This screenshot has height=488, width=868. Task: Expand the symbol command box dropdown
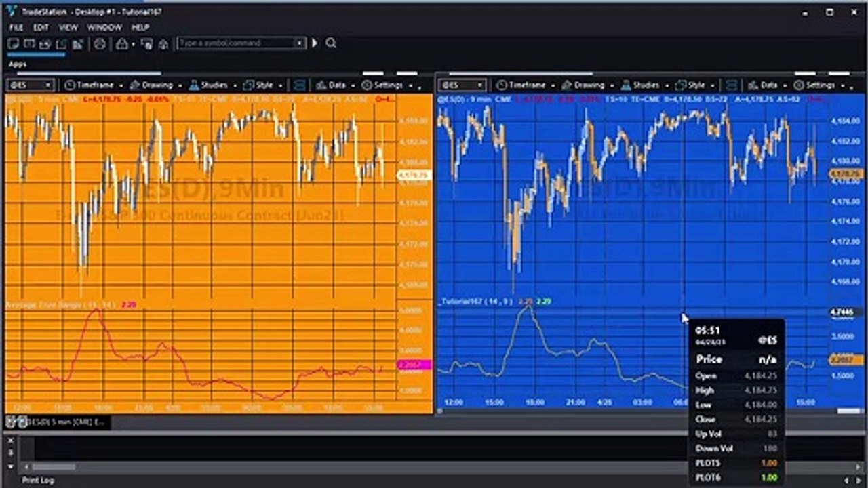click(x=299, y=43)
